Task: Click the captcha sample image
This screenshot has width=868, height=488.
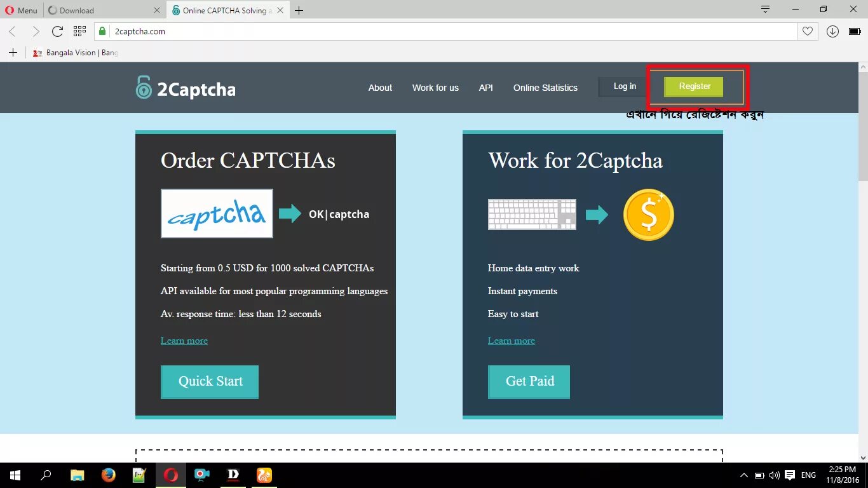Action: (x=217, y=213)
